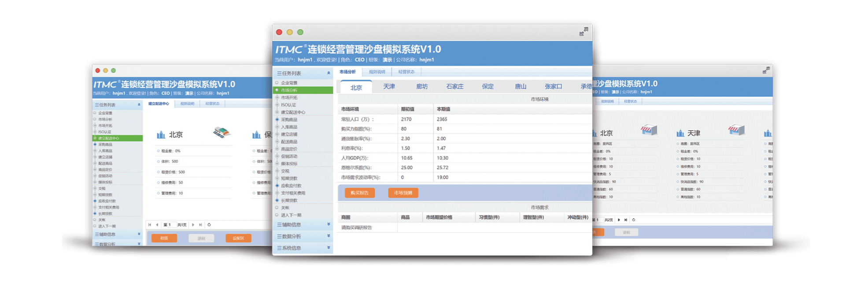Image resolution: width=868 pixels, height=296 pixels.
Task: Click the Beijing warehouse icon in distribution center
Action: 222,132
